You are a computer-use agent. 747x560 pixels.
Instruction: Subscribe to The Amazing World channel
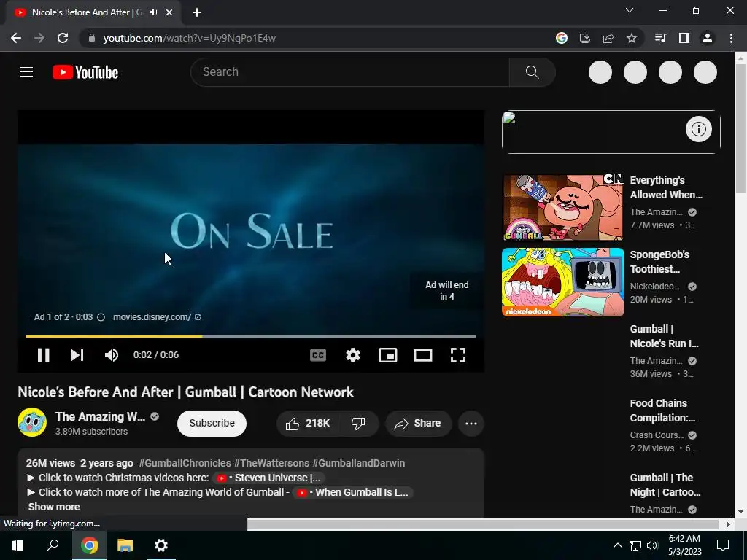pyautogui.click(x=212, y=424)
